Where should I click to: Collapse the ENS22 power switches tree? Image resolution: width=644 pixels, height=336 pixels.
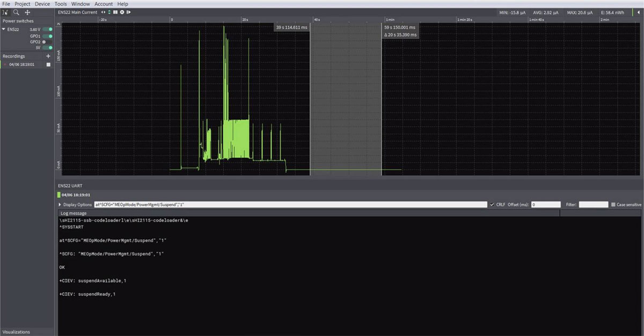tap(4, 30)
